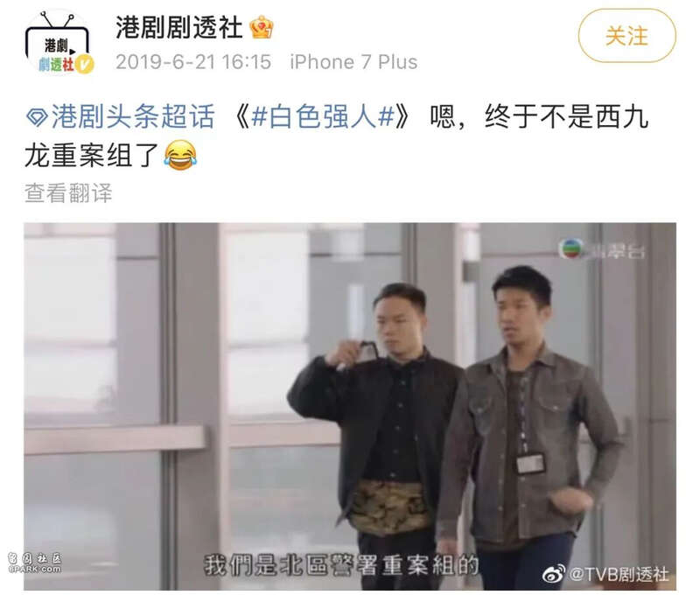Tap the post timestamp 2019-6-21 16:15

point(193,62)
